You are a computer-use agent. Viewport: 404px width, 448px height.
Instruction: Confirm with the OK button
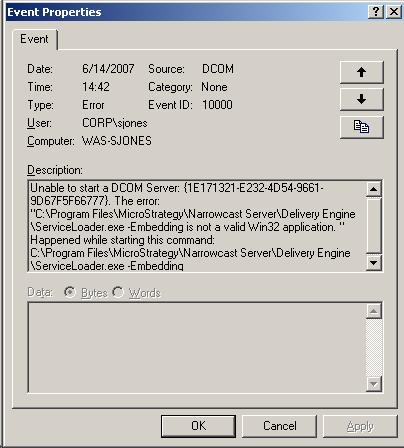pos(198,426)
